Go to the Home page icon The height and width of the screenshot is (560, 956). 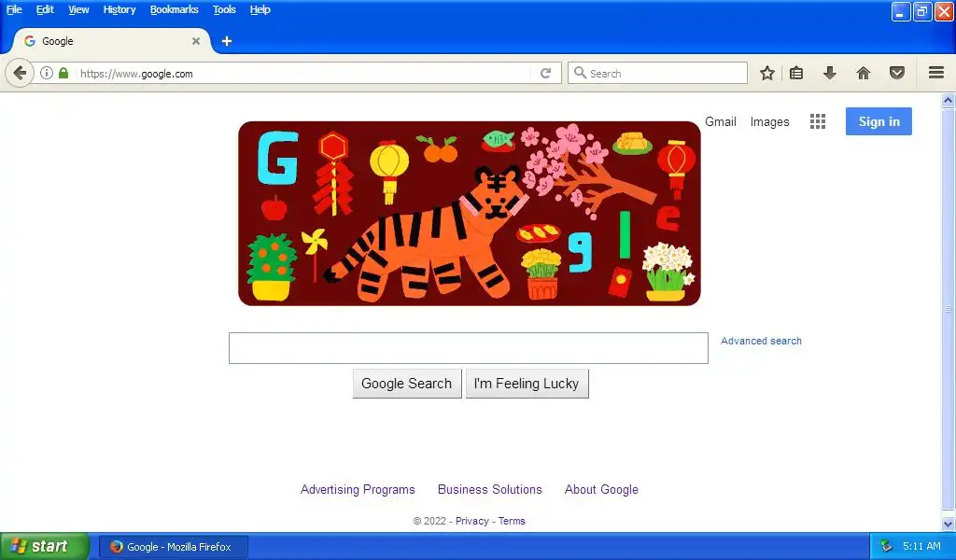864,73
